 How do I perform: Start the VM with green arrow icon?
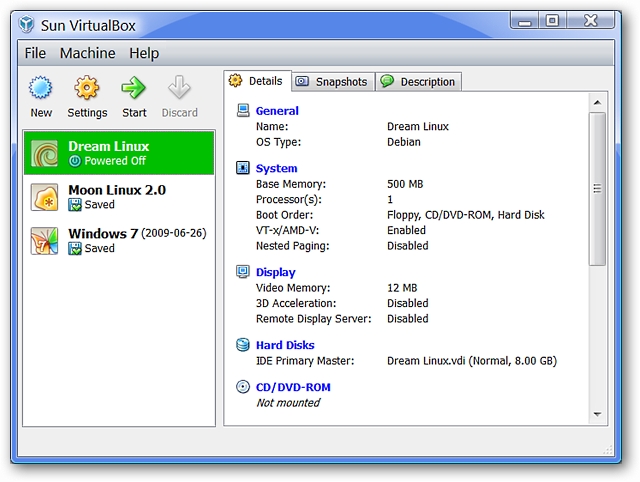pyautogui.click(x=133, y=88)
